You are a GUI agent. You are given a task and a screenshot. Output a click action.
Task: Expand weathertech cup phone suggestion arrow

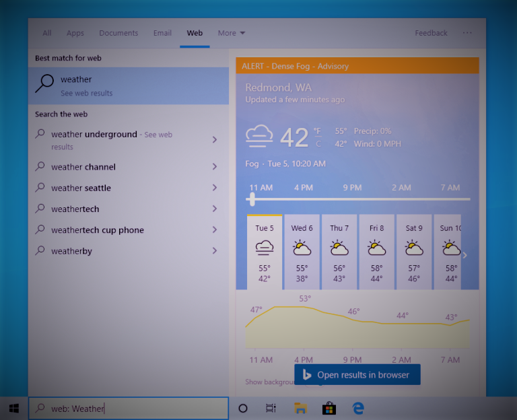point(215,230)
